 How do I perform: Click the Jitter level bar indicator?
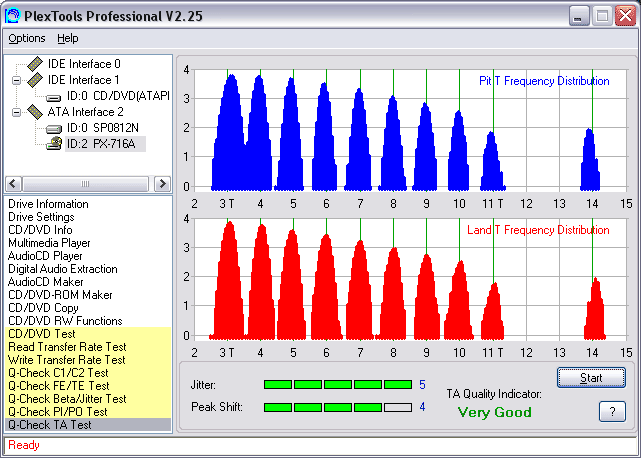tap(338, 384)
